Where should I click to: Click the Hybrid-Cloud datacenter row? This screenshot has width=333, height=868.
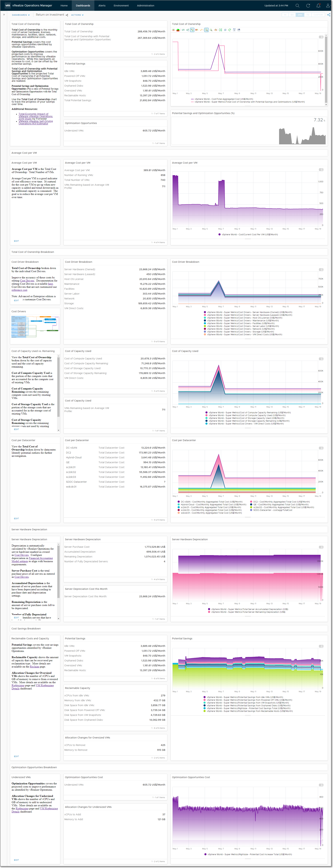coord(115,458)
